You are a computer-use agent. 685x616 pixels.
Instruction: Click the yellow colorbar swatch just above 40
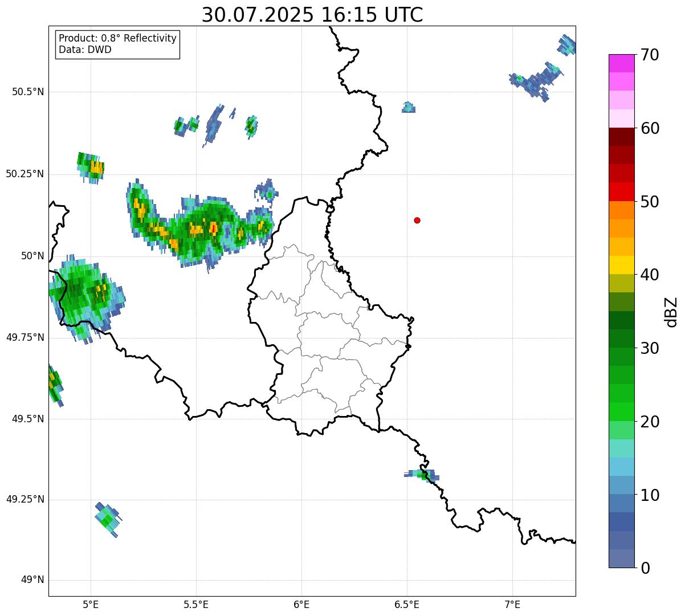click(621, 265)
